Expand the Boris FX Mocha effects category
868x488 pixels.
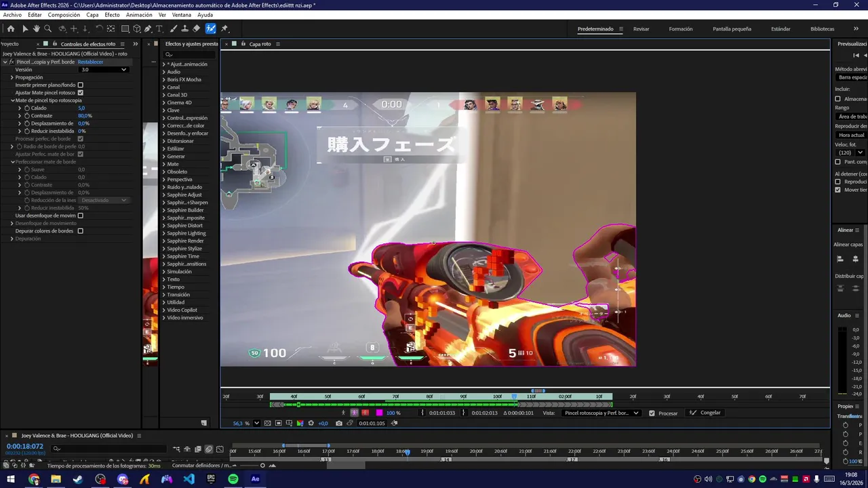pyautogui.click(x=163, y=79)
